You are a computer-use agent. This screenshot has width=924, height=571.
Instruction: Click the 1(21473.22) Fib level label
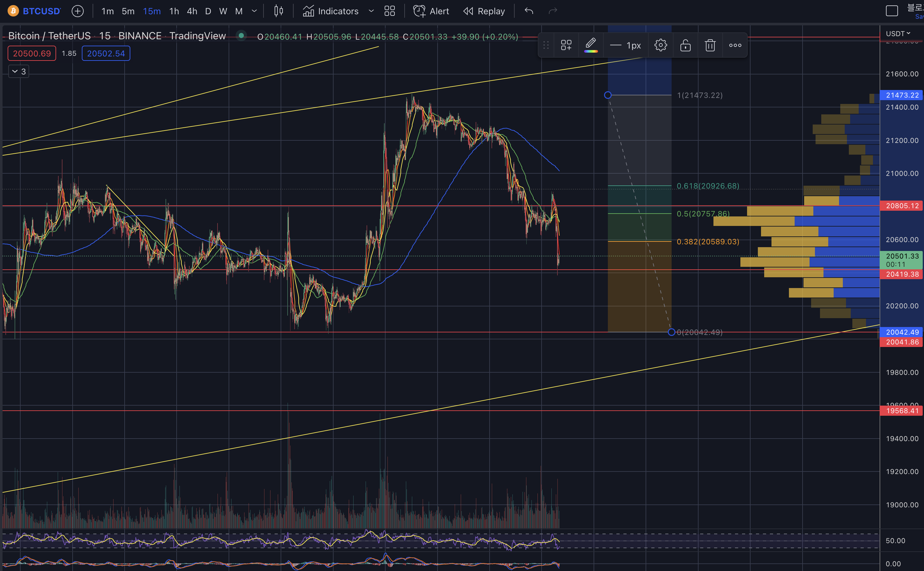pyautogui.click(x=700, y=95)
